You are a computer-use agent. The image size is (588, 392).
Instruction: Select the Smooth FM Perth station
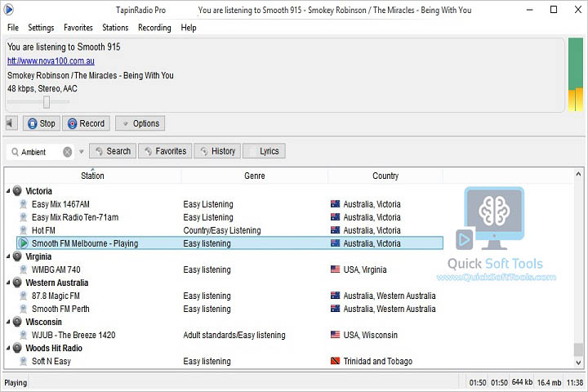coord(60,309)
